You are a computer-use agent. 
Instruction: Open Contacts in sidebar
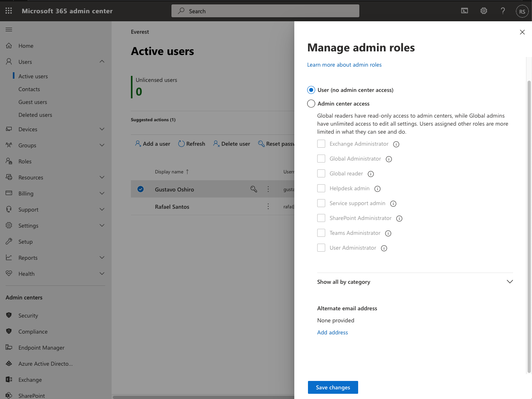coord(29,89)
